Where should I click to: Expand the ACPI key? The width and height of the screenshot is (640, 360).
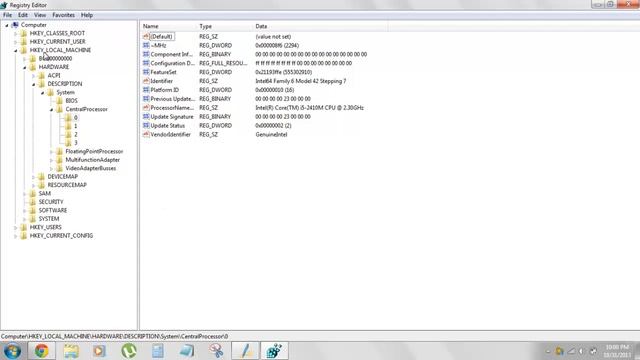(33, 76)
